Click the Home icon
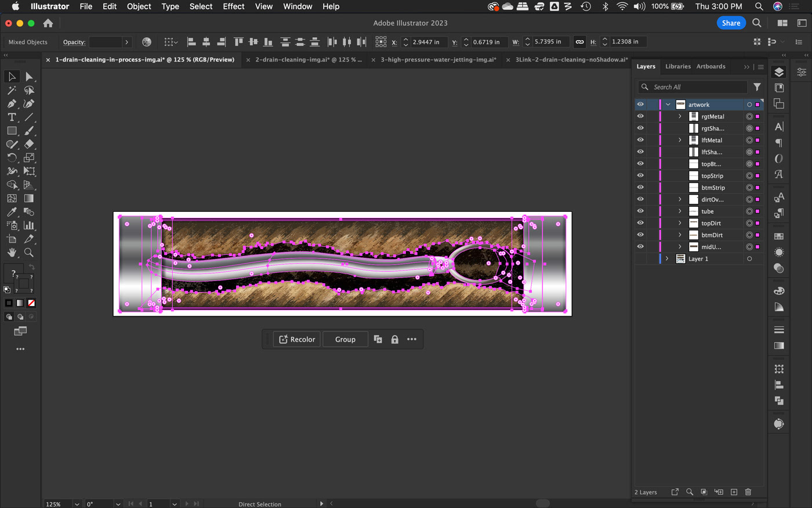Screen dimensions: 812x508 coord(48,23)
